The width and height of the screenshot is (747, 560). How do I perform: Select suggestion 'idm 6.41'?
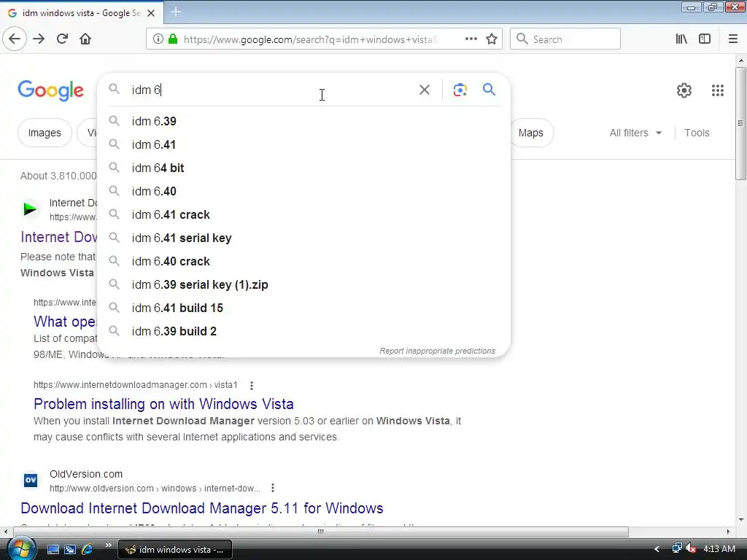coord(303,145)
